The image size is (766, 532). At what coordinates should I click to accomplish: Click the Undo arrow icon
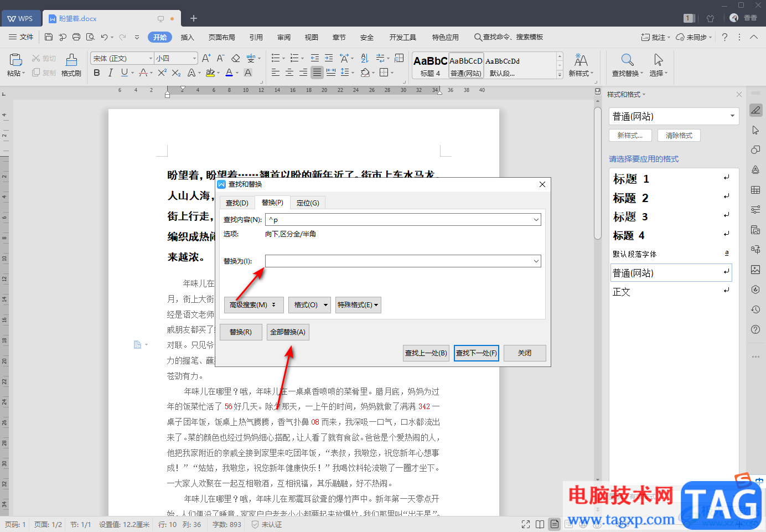coord(104,37)
